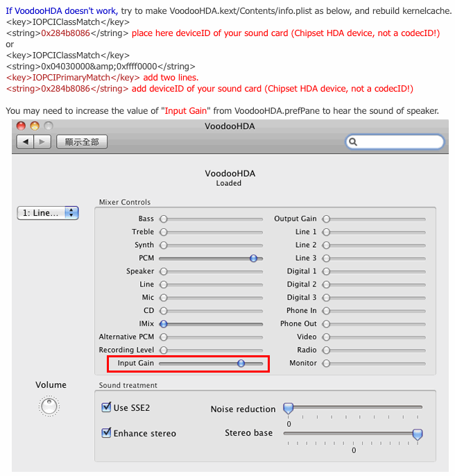This screenshot has height=476, width=455.
Task: Click the Stereo base slider handle
Action: click(x=418, y=434)
